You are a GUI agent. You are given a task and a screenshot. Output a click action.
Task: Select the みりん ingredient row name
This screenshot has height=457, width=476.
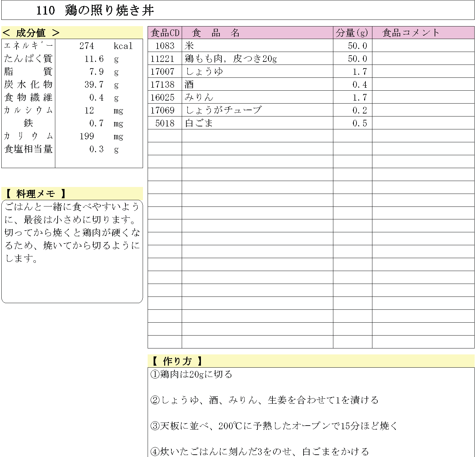199,97
